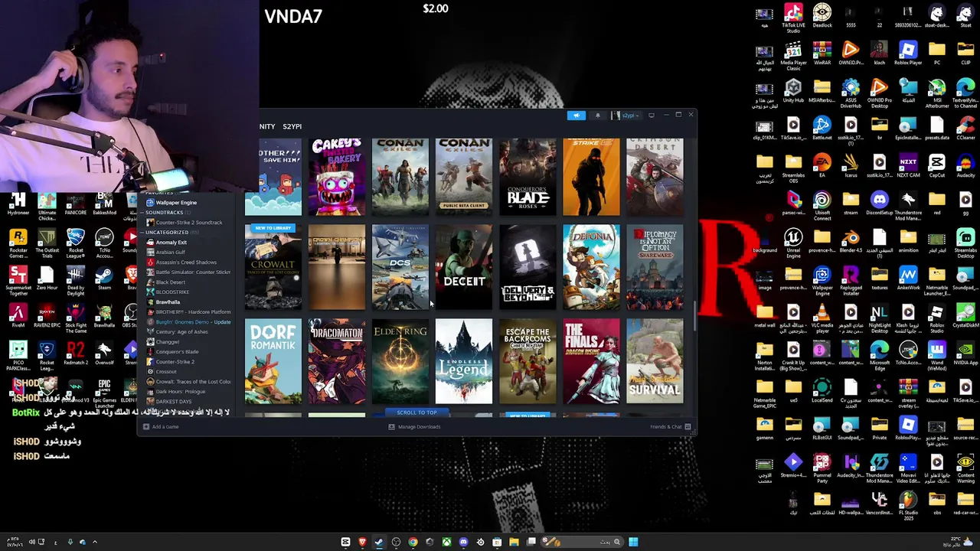The width and height of the screenshot is (980, 551).
Task: Select Century: Age of Ashes entry
Action: tap(181, 332)
